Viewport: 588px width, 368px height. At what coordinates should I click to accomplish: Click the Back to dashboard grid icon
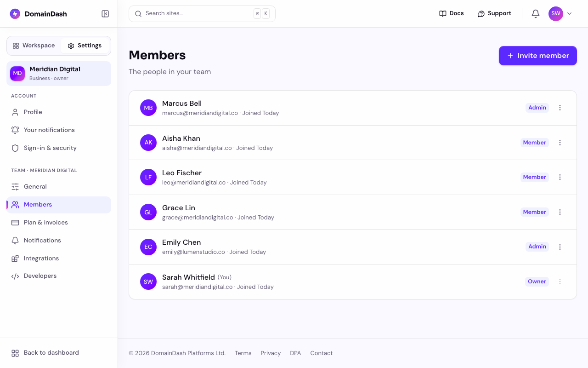coord(15,353)
